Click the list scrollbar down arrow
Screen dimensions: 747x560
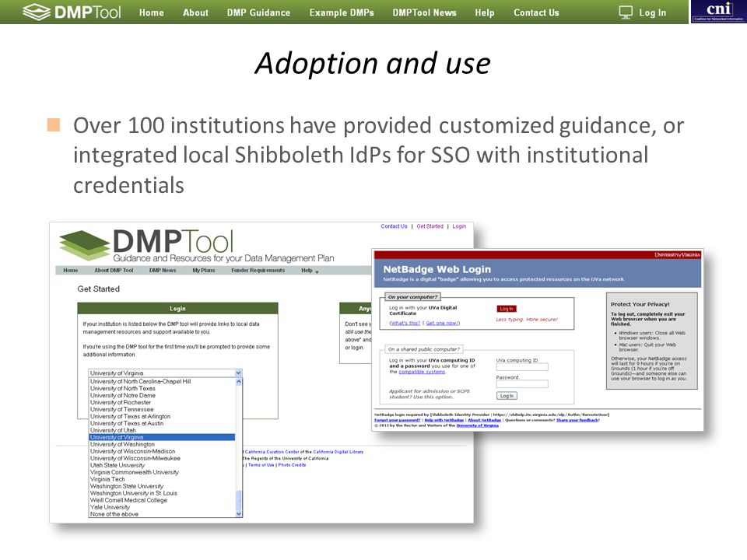pos(239,514)
